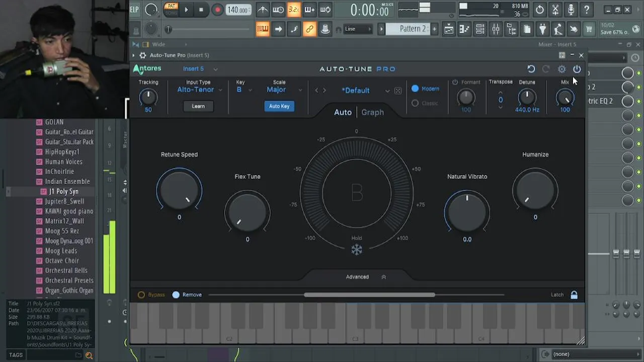Open the help question mark icon
644x362 pixels.
(587, 10)
